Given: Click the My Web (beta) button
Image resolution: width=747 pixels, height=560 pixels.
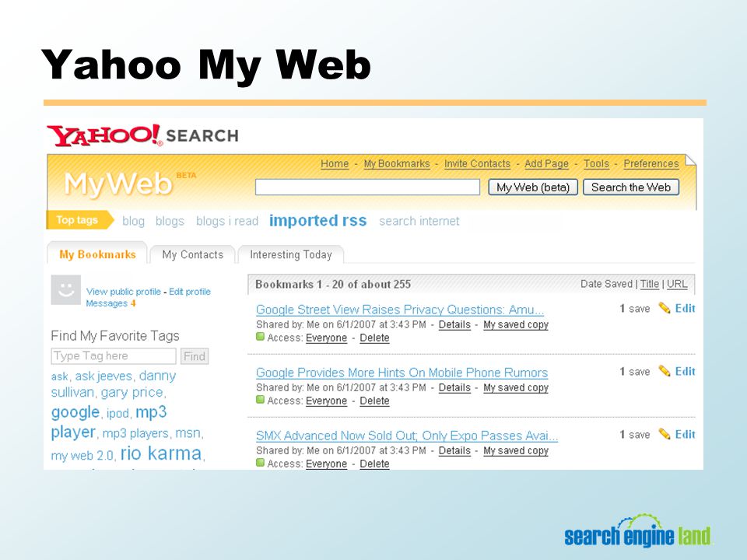Looking at the screenshot, I should (x=532, y=187).
